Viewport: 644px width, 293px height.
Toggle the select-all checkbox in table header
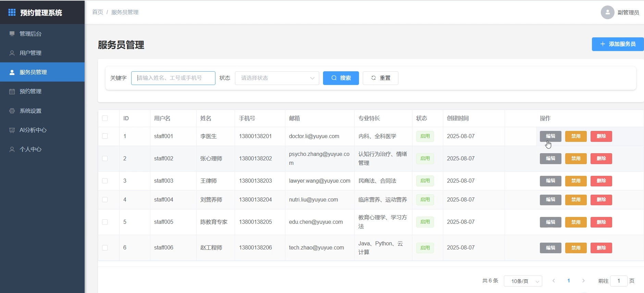point(105,118)
